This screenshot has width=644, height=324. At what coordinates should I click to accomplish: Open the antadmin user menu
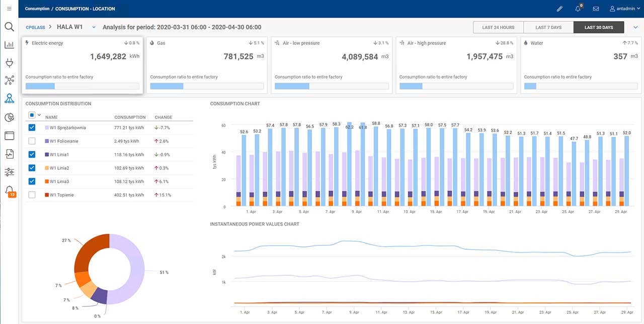pyautogui.click(x=625, y=9)
